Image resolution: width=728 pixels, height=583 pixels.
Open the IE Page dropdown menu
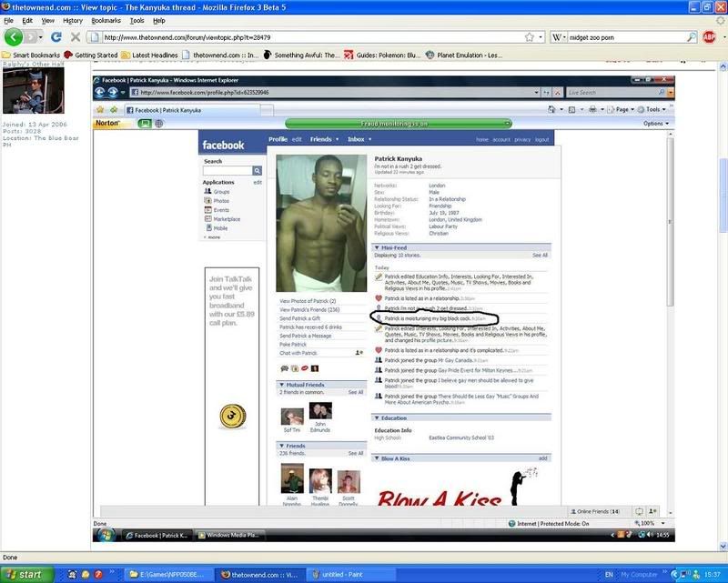[622, 109]
